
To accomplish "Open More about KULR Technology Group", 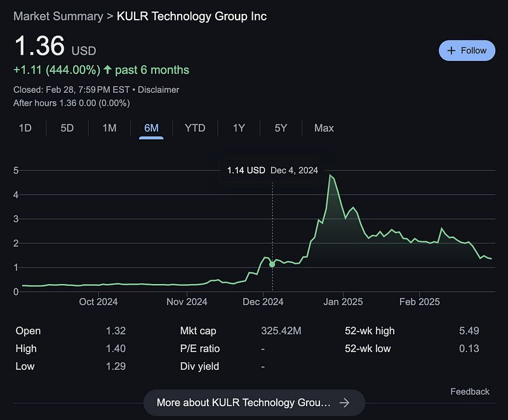I will click(254, 403).
